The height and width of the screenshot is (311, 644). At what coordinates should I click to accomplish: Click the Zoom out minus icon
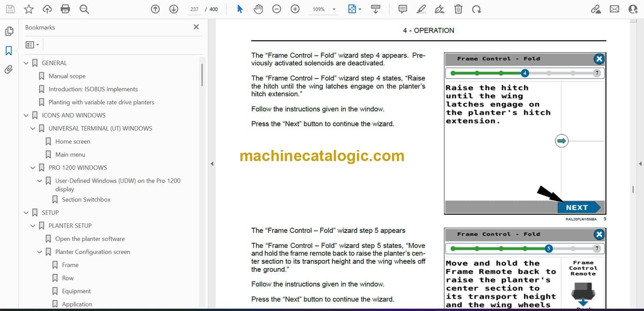click(x=276, y=9)
